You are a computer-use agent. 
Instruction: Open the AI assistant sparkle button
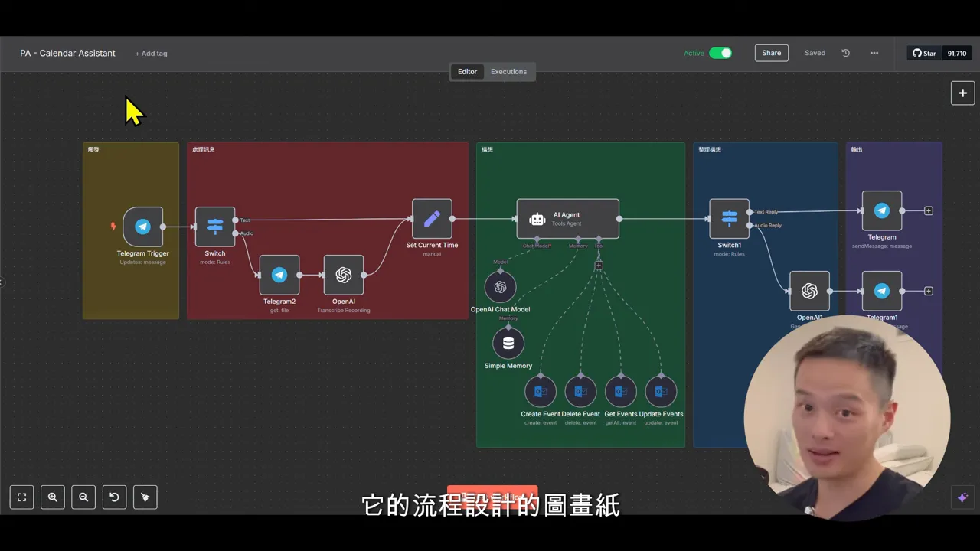coord(963,497)
